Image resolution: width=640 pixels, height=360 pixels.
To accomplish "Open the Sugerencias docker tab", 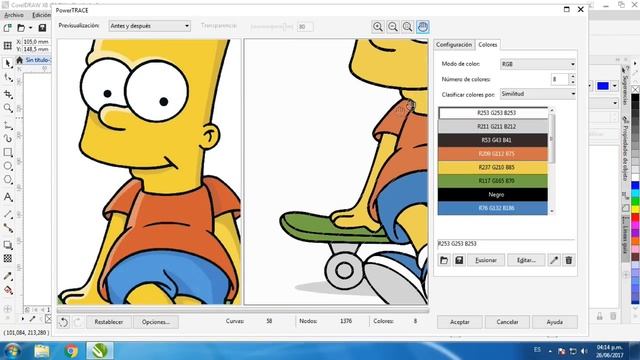I will click(x=625, y=85).
